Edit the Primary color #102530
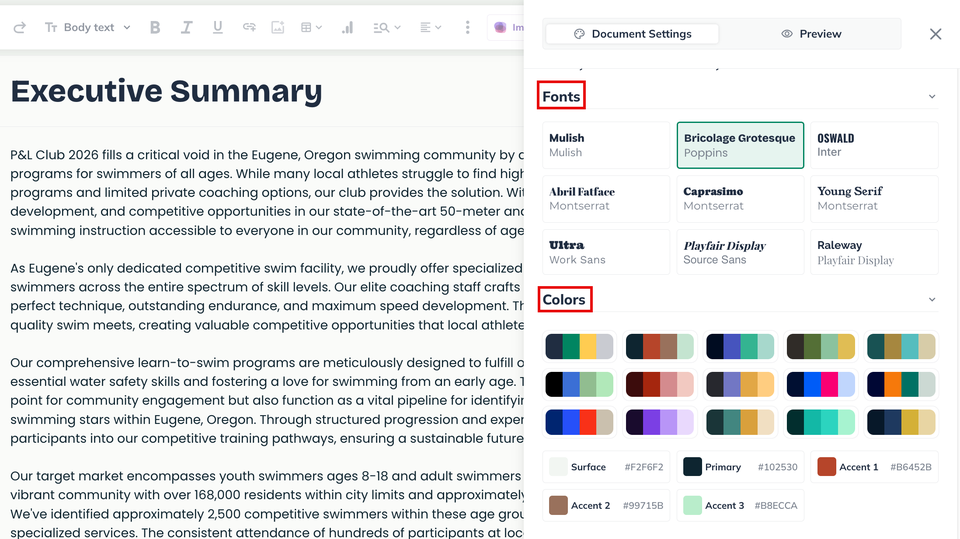Screen dimensions: 960x539 740,467
